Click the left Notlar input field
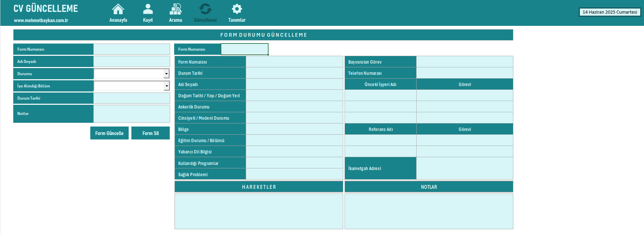The image size is (644, 234). point(132,114)
